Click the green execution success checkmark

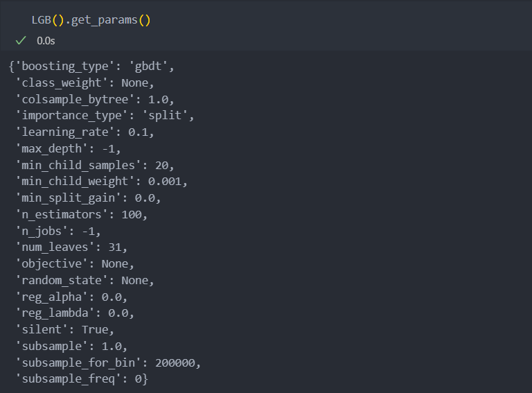pyautogui.click(x=21, y=41)
